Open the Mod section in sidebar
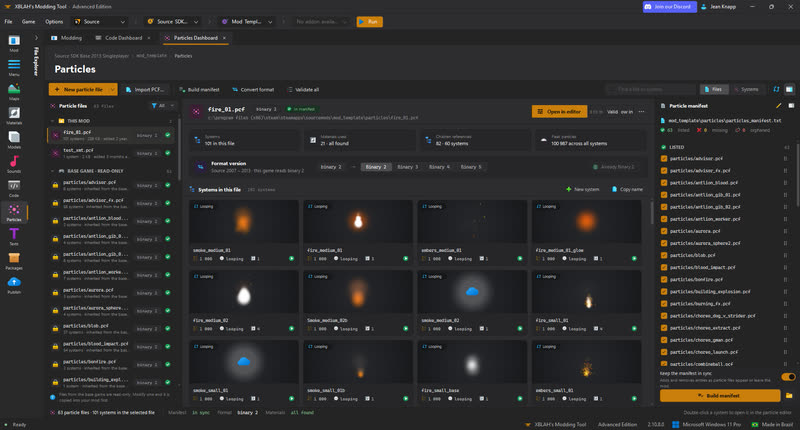This screenshot has height=430, width=800. [x=14, y=44]
